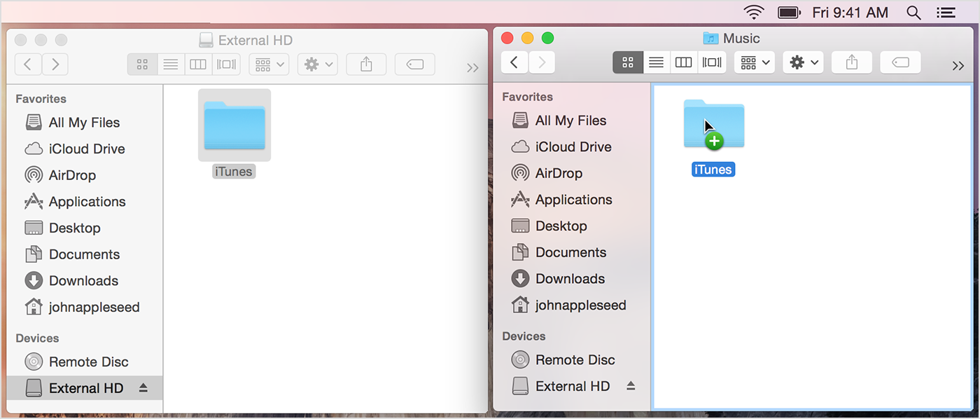This screenshot has height=419, width=980.
Task: Open battery status menu in menu bar
Action: (x=789, y=12)
